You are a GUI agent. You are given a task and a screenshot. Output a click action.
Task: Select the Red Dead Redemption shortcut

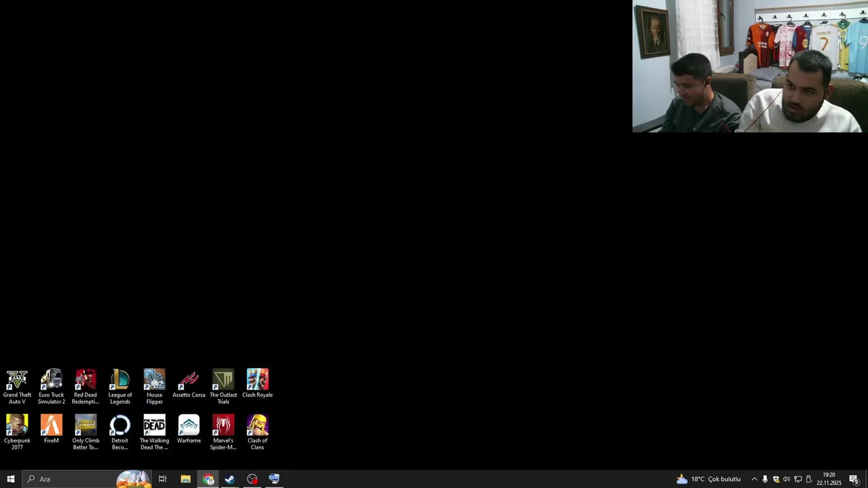click(x=85, y=387)
